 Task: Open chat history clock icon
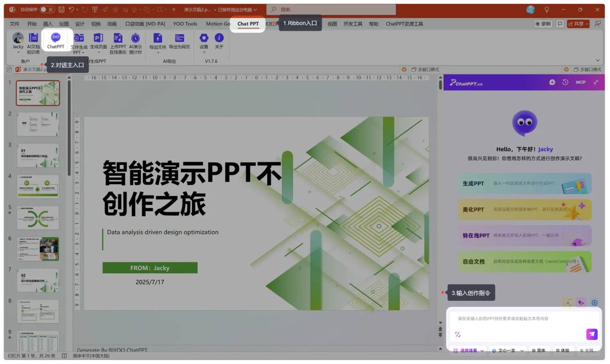pos(565,82)
